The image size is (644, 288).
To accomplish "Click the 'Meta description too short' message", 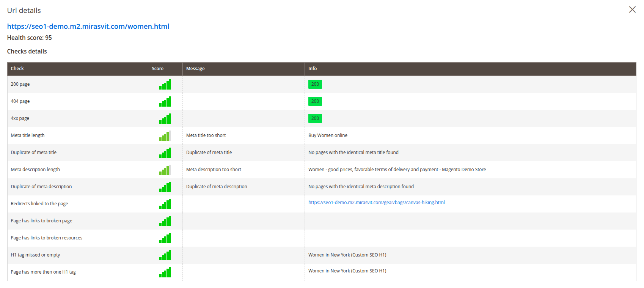I will [214, 170].
